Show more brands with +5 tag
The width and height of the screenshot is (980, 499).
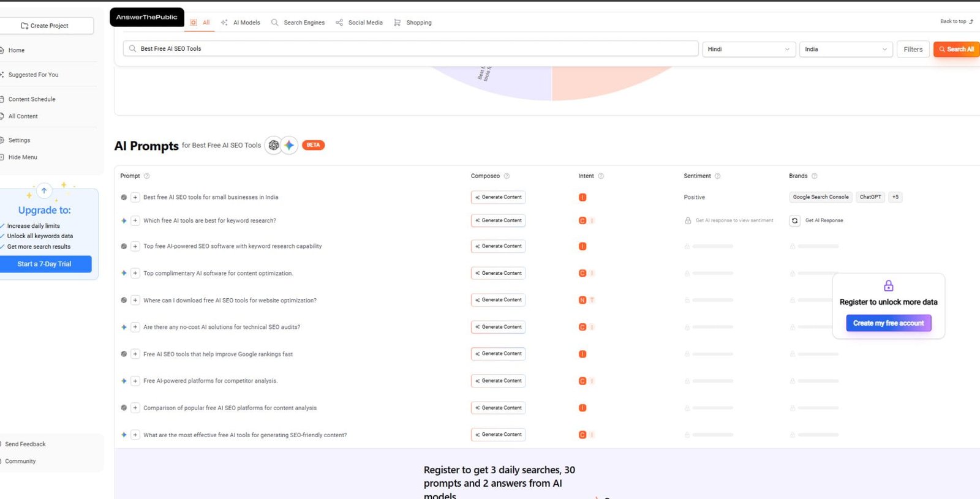click(x=895, y=197)
